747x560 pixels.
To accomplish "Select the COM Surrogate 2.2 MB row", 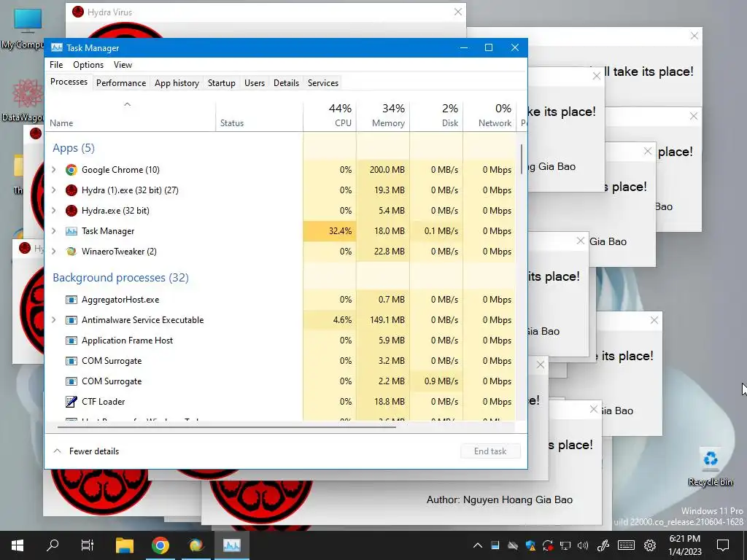I will point(281,381).
